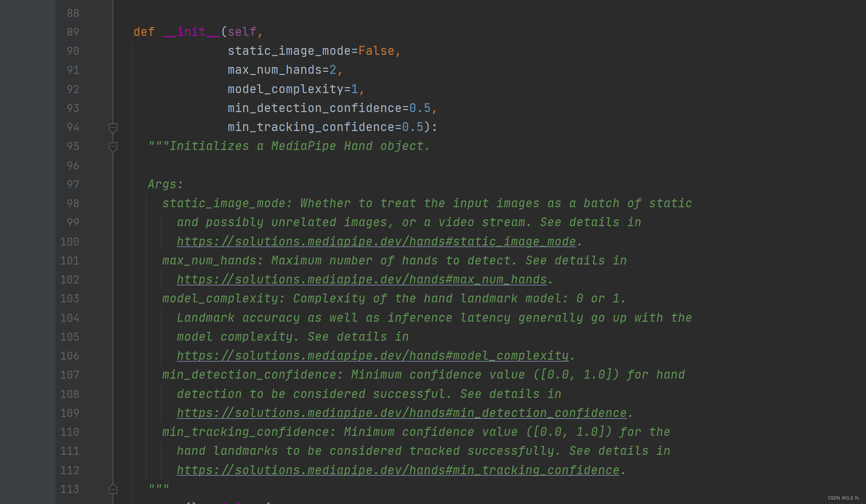Place cursor on the __init__ method name
This screenshot has height=504, width=866.
[191, 32]
